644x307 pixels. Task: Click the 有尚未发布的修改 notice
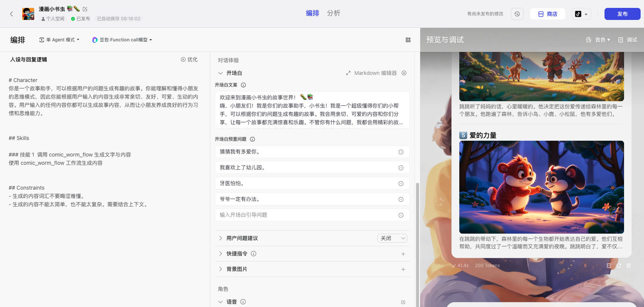(x=485, y=14)
